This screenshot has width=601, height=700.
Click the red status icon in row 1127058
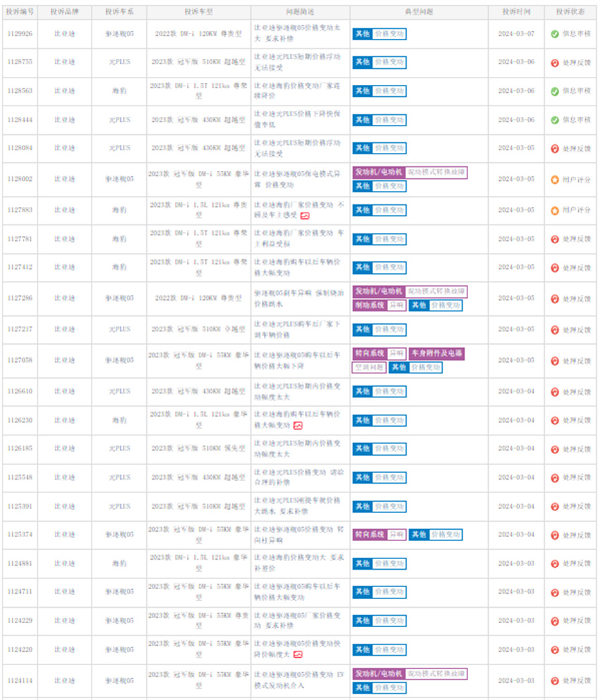pyautogui.click(x=555, y=361)
